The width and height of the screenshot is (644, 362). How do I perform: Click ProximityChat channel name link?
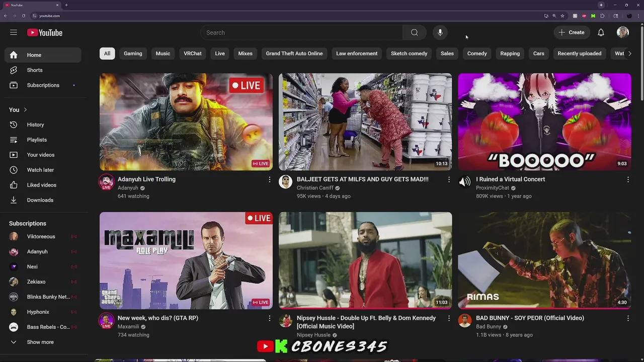[493, 188]
